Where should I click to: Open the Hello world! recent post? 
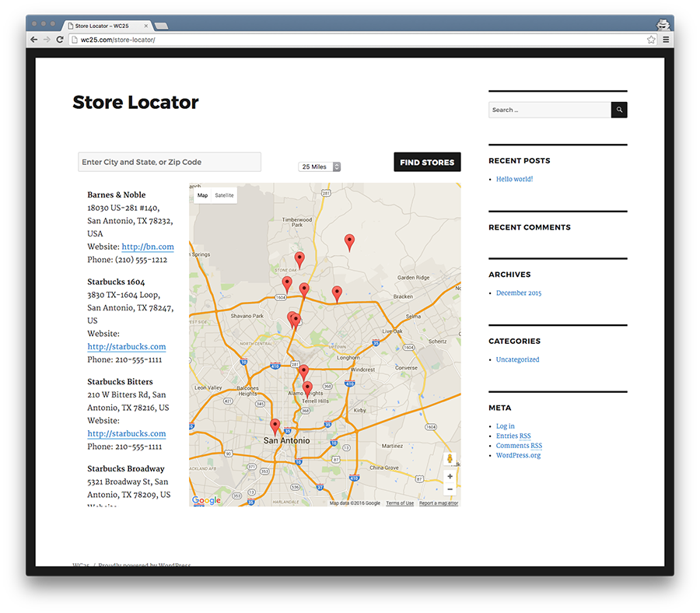point(514,179)
